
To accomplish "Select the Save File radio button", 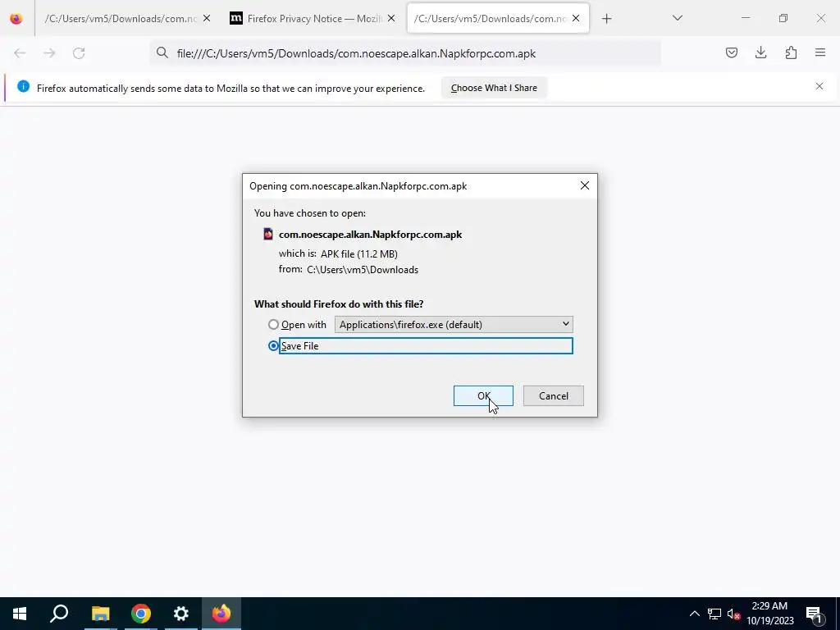I will pyautogui.click(x=273, y=345).
